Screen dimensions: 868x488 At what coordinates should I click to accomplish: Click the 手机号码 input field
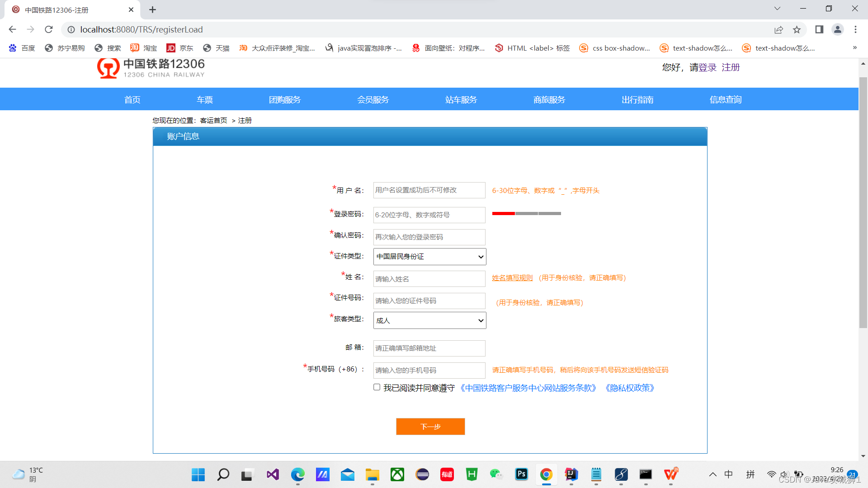click(429, 370)
